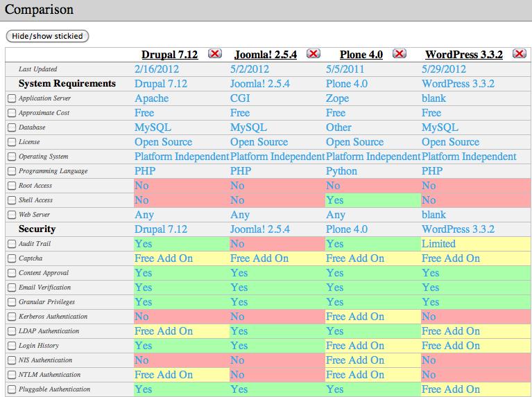Tick the Granular Privileges checkbox

(12, 302)
